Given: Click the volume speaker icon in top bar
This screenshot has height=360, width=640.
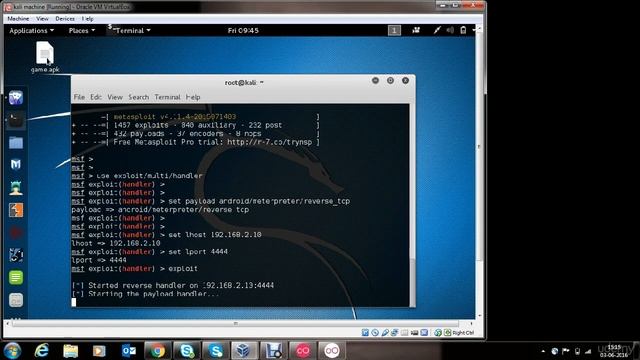Looking at the screenshot, I should pos(450,30).
